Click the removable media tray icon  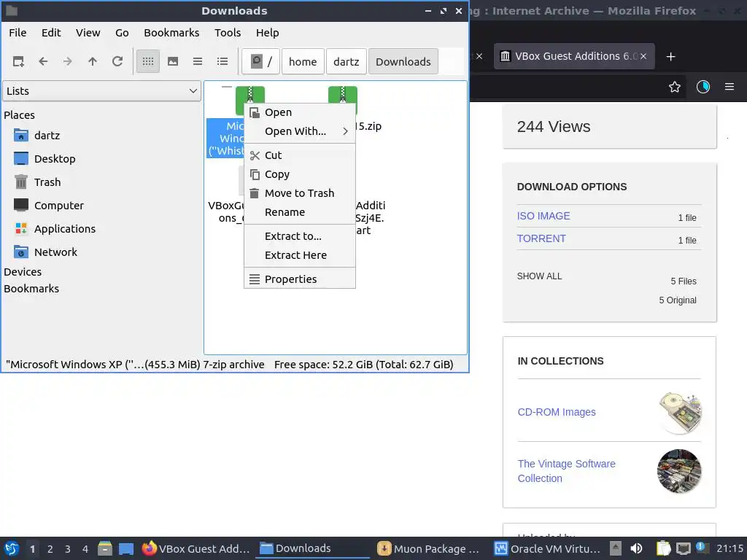(x=616, y=548)
